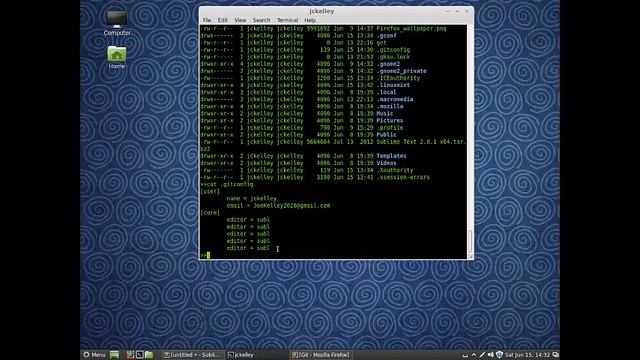Image resolution: width=640 pixels, height=360 pixels.
Task: Click the email line with JoeKelley2020@gmail.com
Action: 278,205
